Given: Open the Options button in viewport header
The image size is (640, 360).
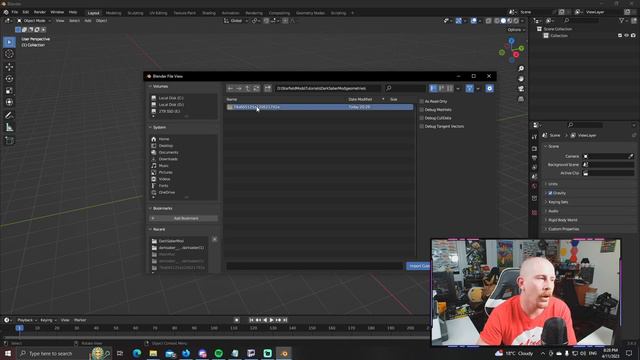Looking at the screenshot, I should pyautogui.click(x=516, y=30).
